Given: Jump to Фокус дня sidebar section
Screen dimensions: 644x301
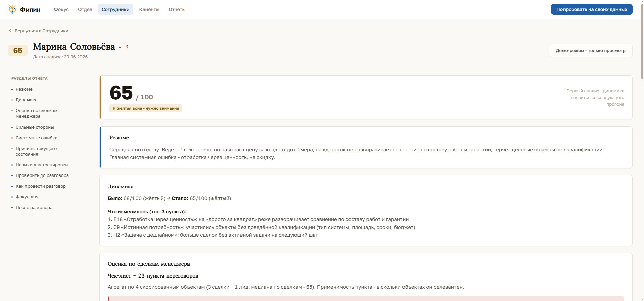Looking at the screenshot, I should pyautogui.click(x=27, y=197).
